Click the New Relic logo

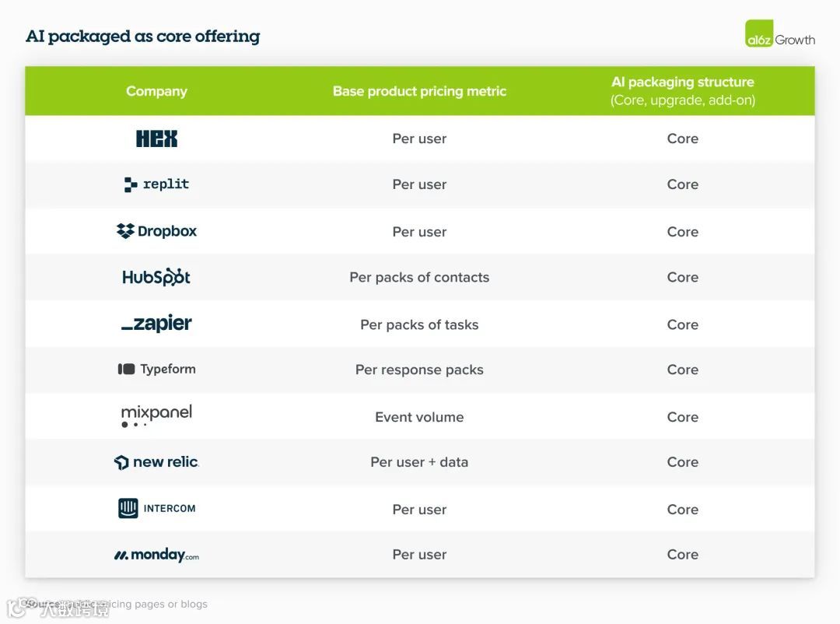point(156,462)
